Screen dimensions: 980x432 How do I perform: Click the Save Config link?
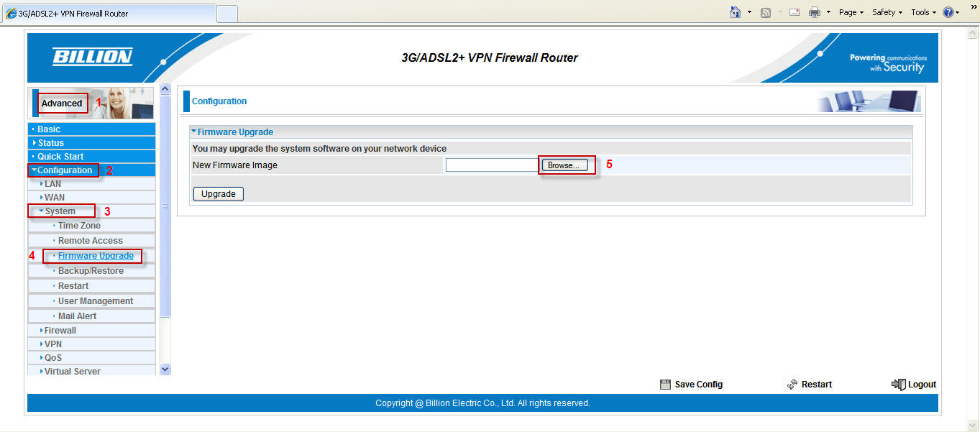click(698, 385)
